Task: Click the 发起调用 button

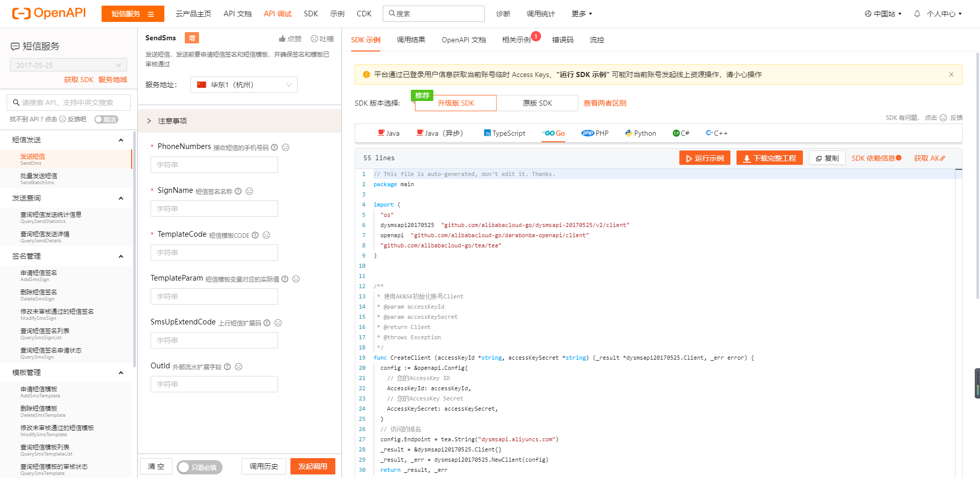Action: [313, 466]
